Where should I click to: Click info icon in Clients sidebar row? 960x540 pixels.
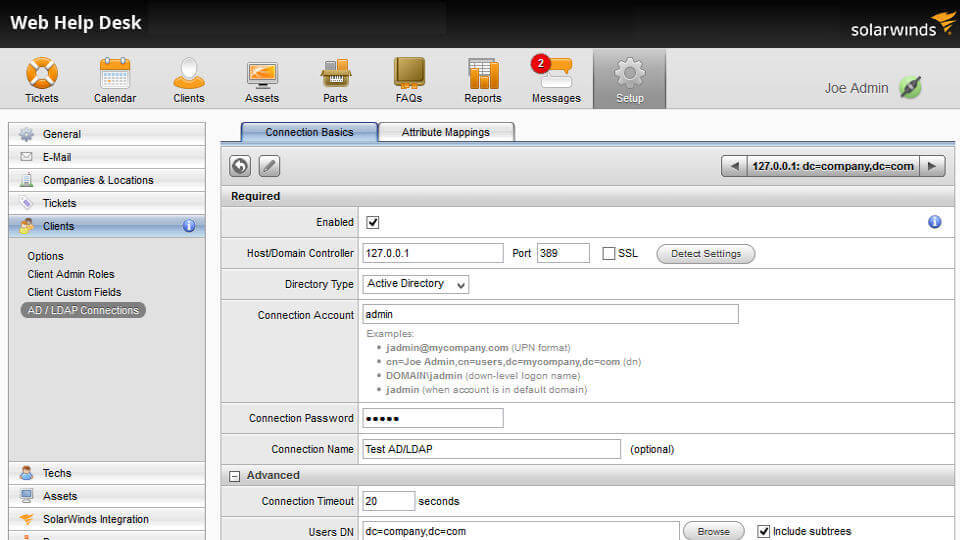pos(189,226)
